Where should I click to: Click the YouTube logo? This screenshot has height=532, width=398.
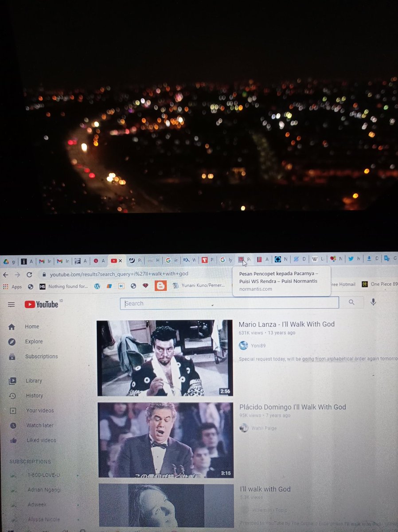click(41, 304)
